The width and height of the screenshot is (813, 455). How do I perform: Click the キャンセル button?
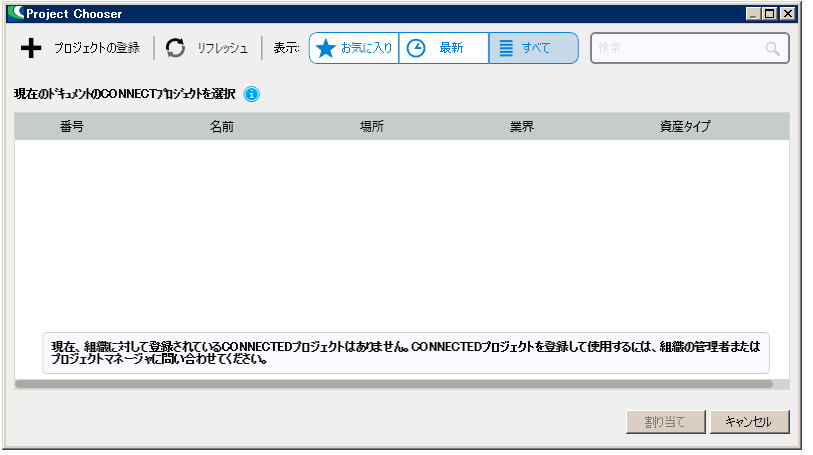coord(749,422)
